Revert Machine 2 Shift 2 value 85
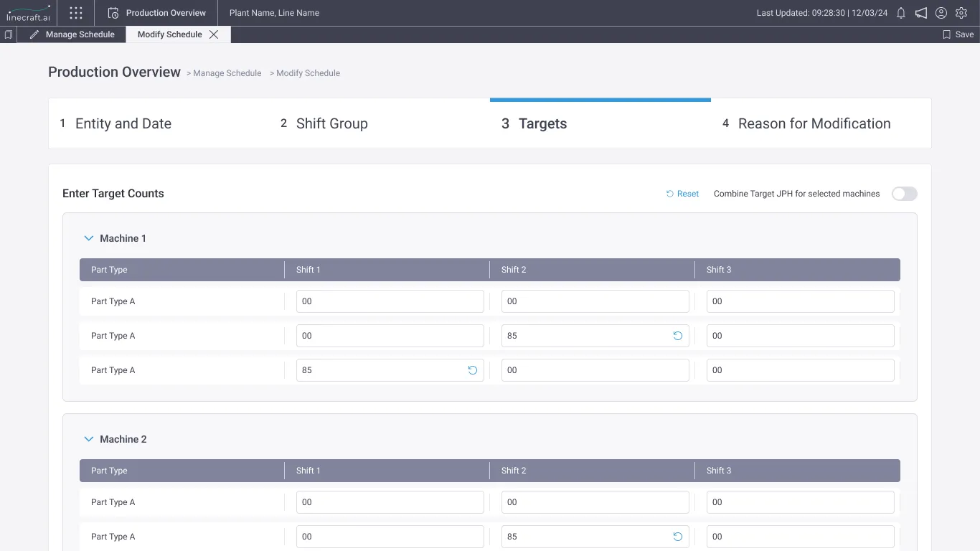Image resolution: width=980 pixels, height=551 pixels. (x=677, y=537)
